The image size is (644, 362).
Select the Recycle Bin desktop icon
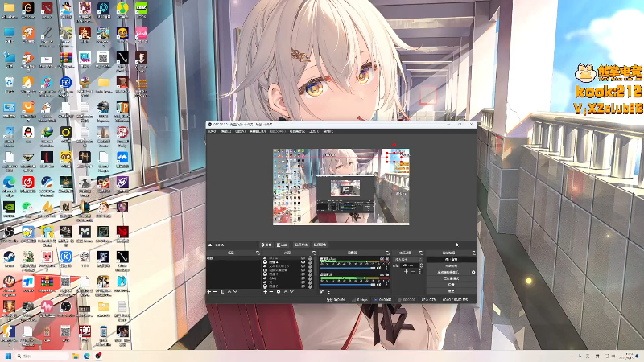click(9, 84)
